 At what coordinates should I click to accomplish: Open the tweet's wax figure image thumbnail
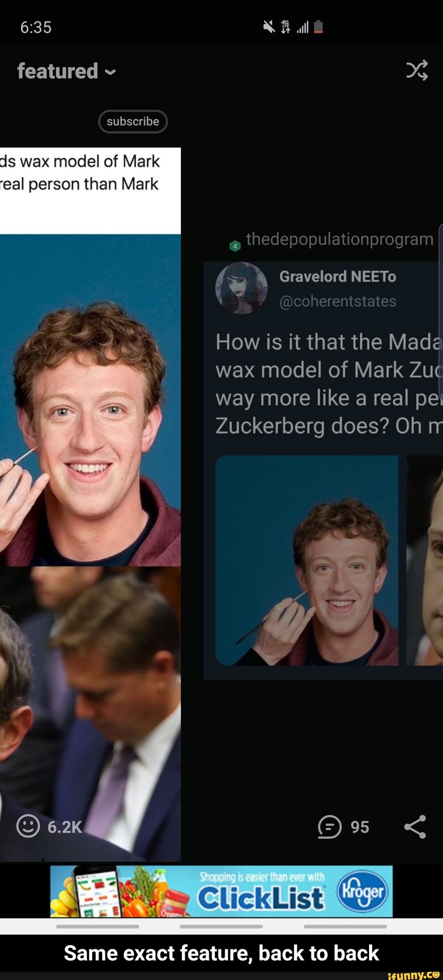(x=307, y=560)
